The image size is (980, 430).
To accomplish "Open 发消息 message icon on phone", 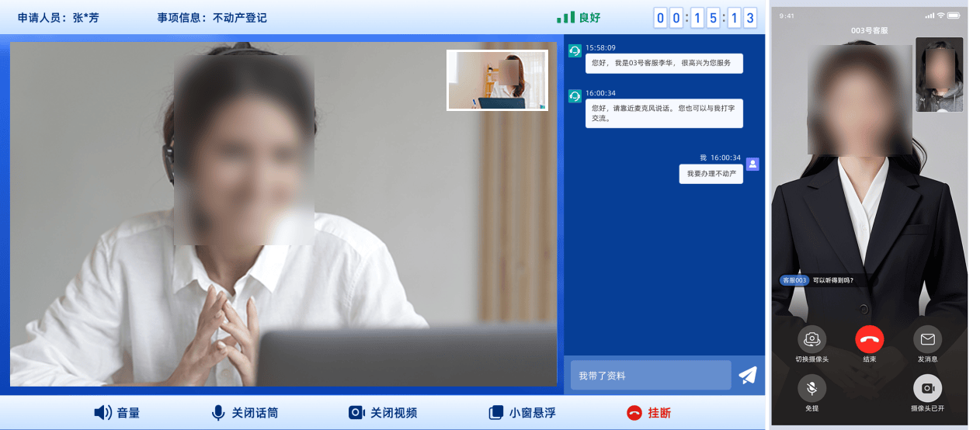I will coord(927,340).
